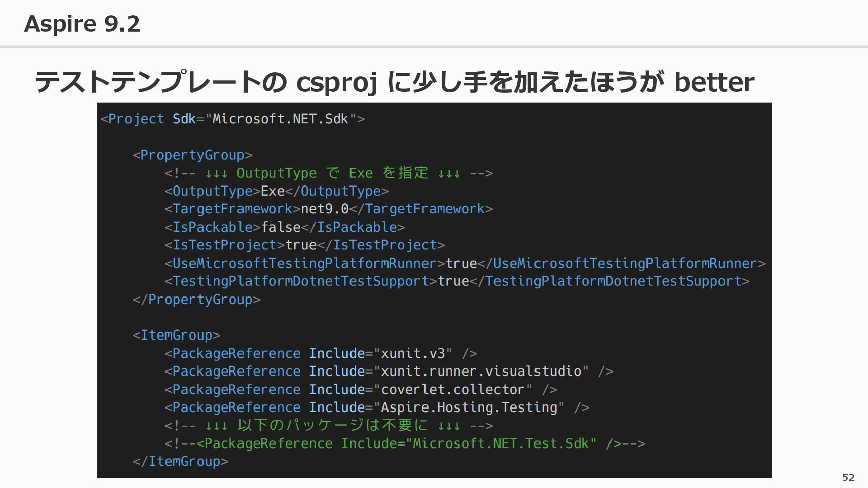
Task: Click the OutputType Exe comment line
Action: 328,173
